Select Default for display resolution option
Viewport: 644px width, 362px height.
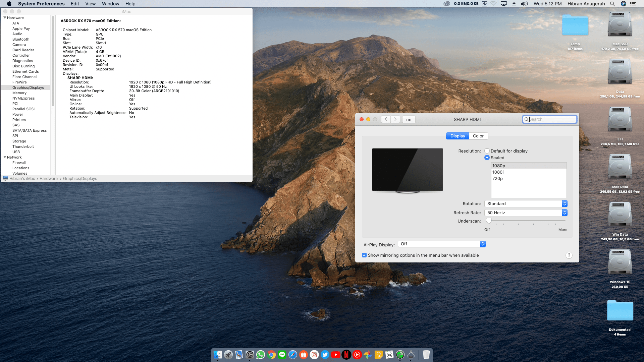pyautogui.click(x=487, y=151)
